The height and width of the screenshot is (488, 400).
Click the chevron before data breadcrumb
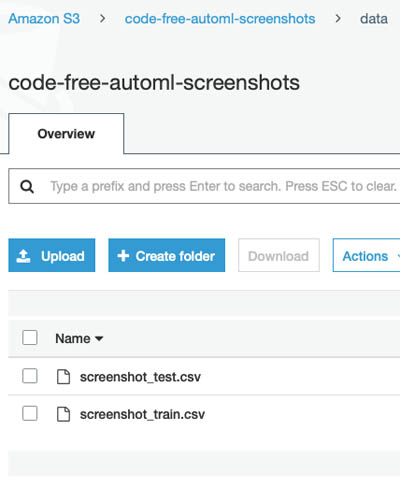point(338,19)
